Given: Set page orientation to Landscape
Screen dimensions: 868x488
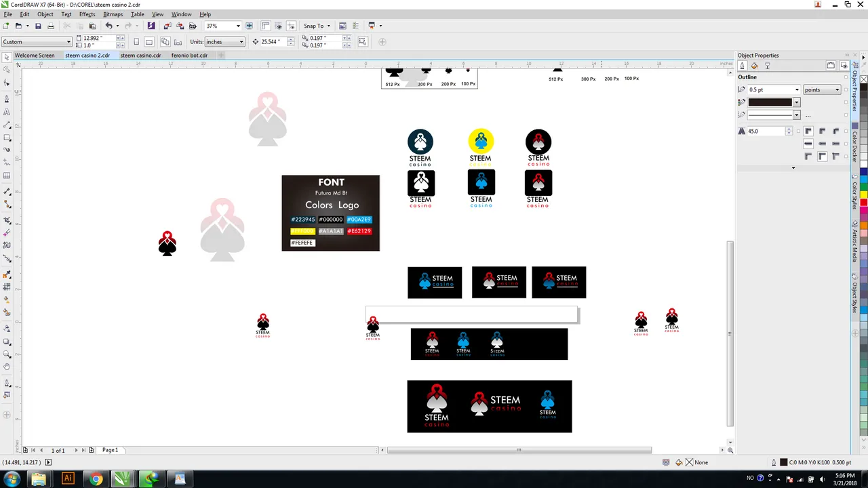Looking at the screenshot, I should (149, 42).
